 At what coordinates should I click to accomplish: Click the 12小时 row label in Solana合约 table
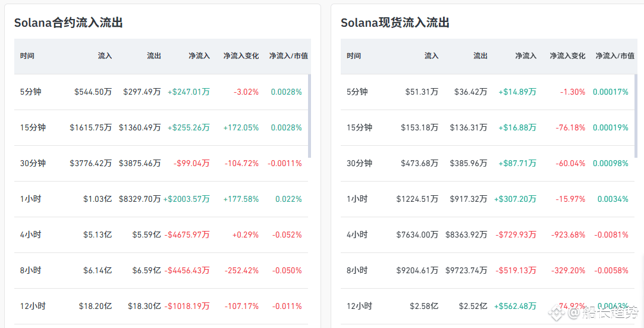pos(33,307)
